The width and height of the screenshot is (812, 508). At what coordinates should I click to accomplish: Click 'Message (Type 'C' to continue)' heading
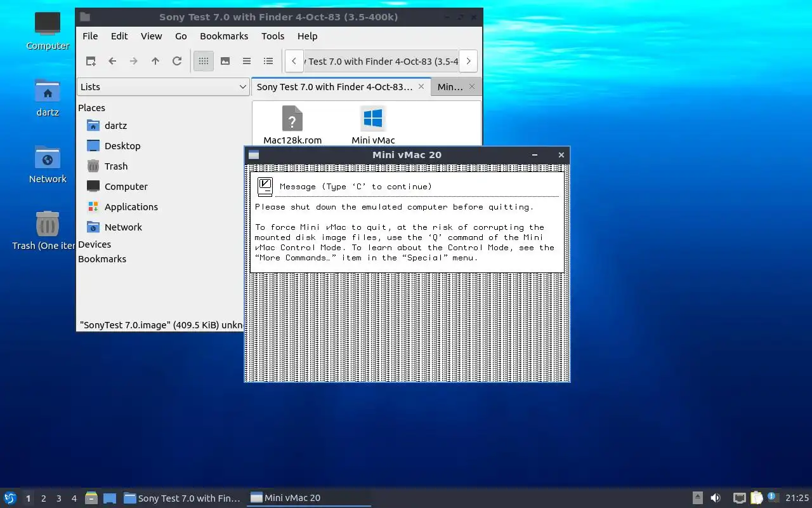355,187
